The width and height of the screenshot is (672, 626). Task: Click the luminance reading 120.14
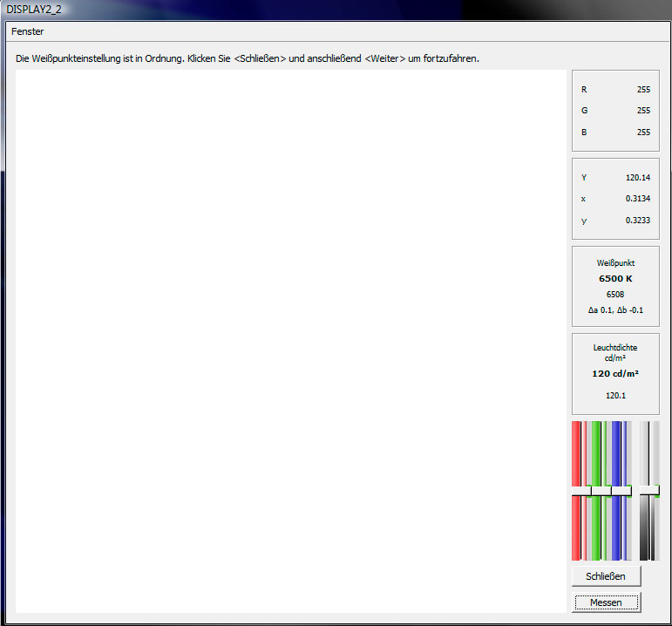point(637,178)
